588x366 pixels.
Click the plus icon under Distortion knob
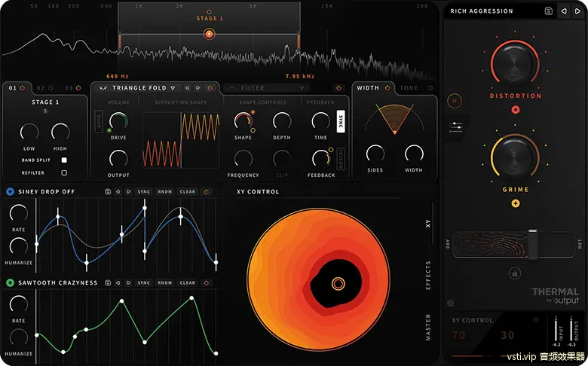(516, 109)
